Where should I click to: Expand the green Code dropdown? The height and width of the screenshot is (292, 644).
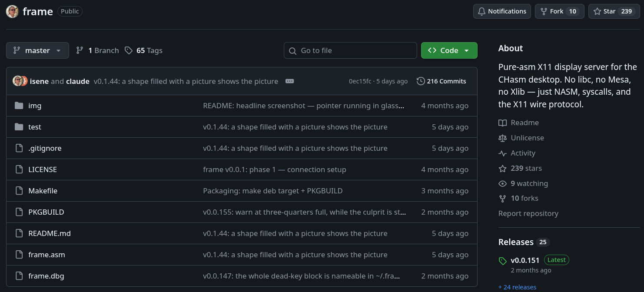[449, 50]
